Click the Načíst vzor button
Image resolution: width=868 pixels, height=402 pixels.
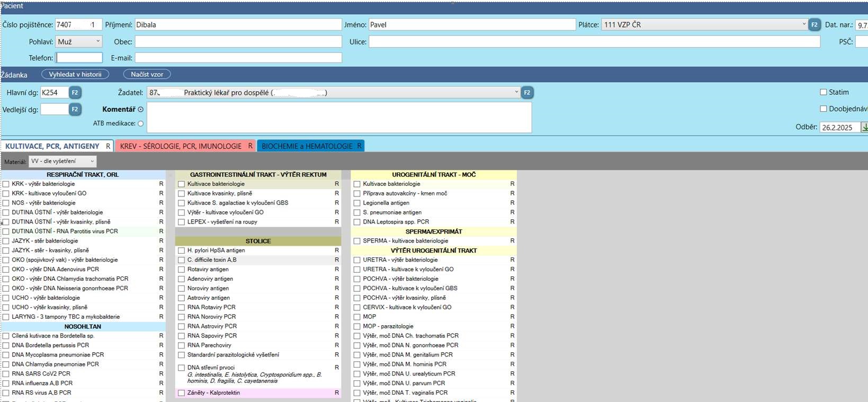(147, 75)
